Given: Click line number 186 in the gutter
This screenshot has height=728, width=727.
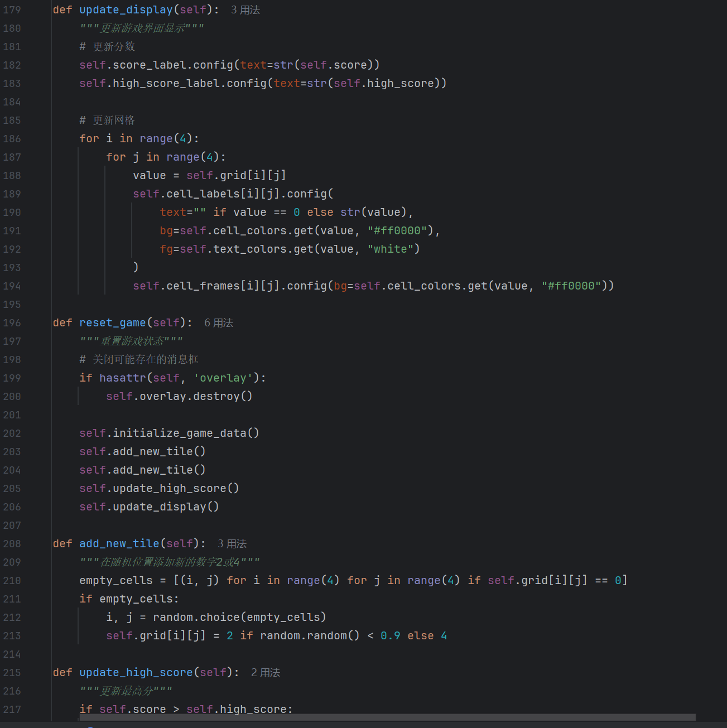Looking at the screenshot, I should pos(12,139).
